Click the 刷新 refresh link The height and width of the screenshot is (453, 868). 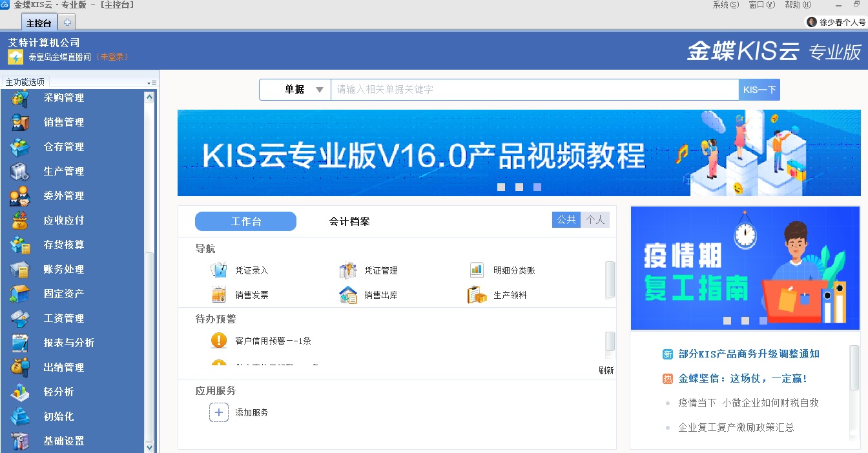606,370
